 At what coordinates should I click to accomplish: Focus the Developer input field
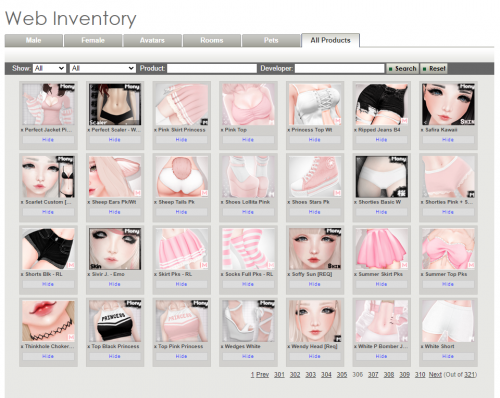tap(340, 69)
